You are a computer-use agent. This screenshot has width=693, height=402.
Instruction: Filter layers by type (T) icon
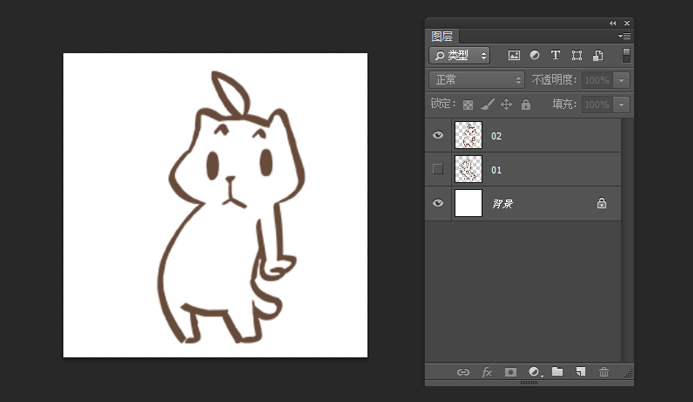point(555,55)
